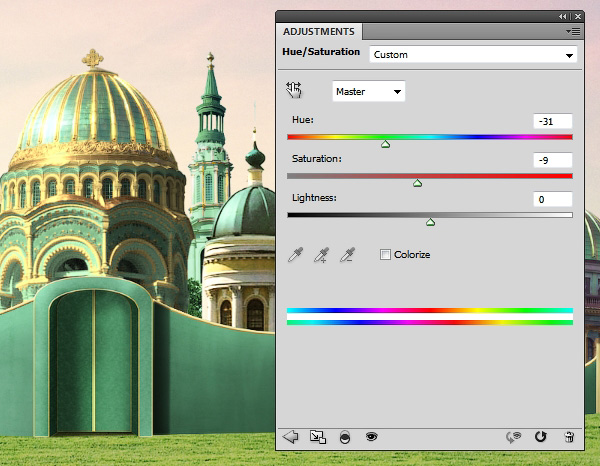Return to the adjustment list arrow
This screenshot has width=600, height=466.
tap(291, 436)
